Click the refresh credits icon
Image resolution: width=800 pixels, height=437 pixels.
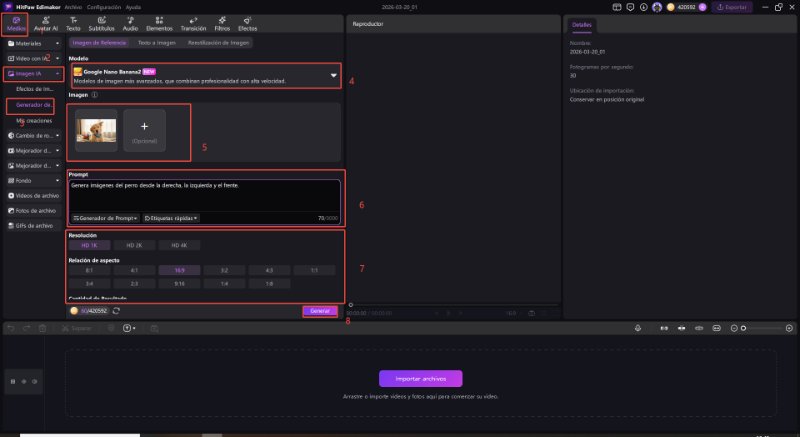click(117, 311)
